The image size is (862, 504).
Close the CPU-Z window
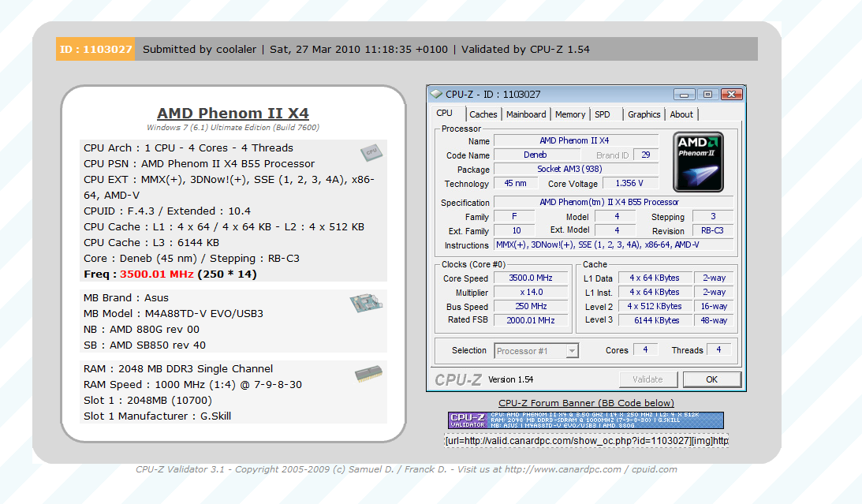[732, 95]
